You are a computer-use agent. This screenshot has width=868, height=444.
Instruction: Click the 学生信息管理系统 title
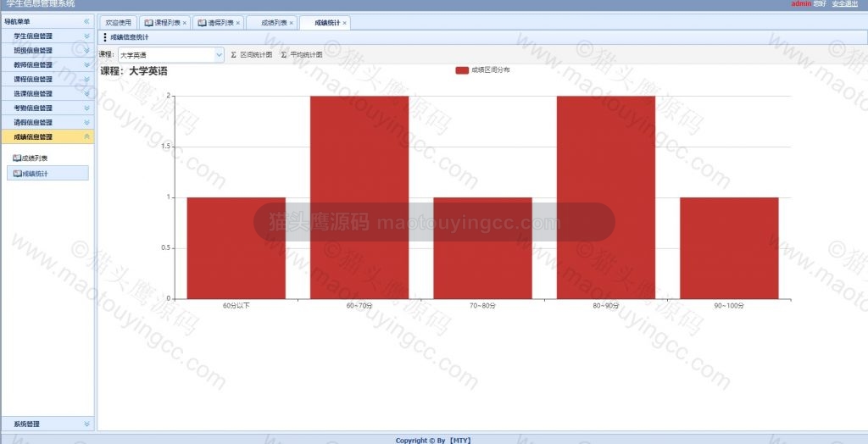tap(41, 4)
